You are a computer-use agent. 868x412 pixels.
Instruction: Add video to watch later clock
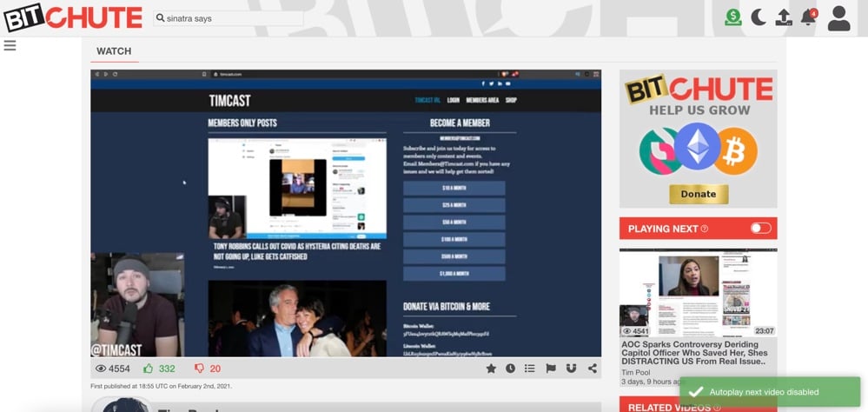510,369
